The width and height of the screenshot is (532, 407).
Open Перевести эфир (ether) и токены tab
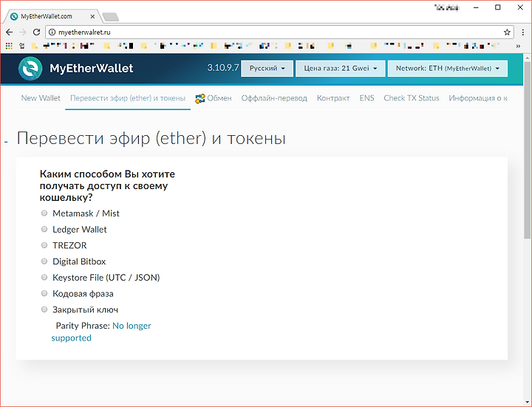click(128, 98)
